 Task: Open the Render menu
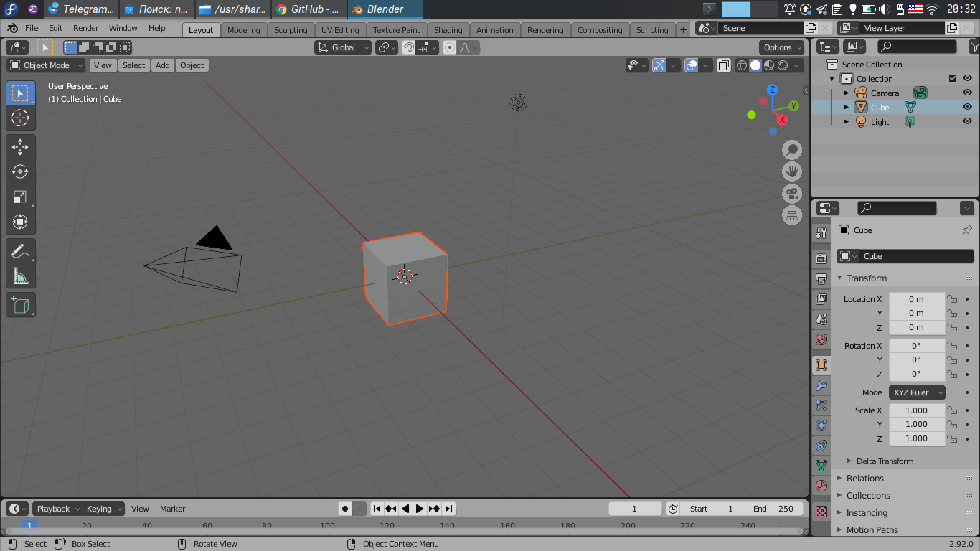(85, 28)
